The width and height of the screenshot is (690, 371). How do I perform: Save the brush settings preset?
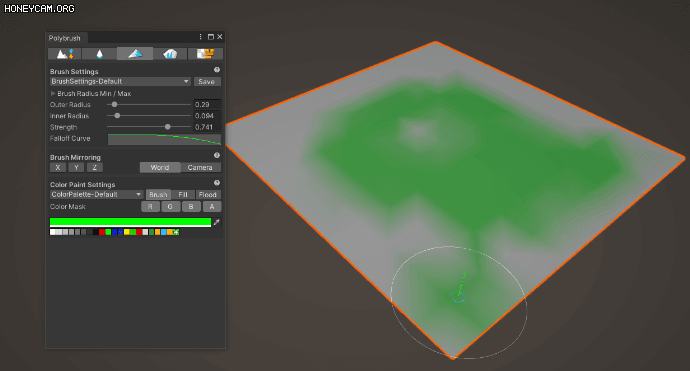(x=207, y=81)
